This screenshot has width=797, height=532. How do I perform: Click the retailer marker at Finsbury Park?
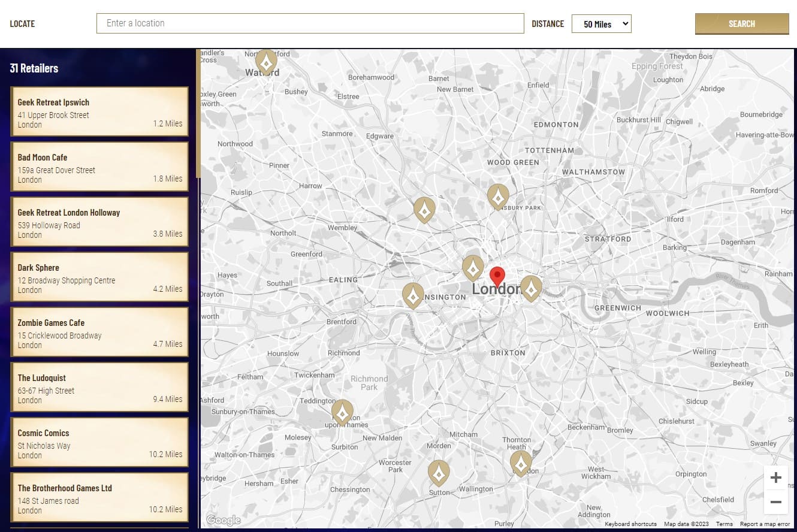coord(498,197)
